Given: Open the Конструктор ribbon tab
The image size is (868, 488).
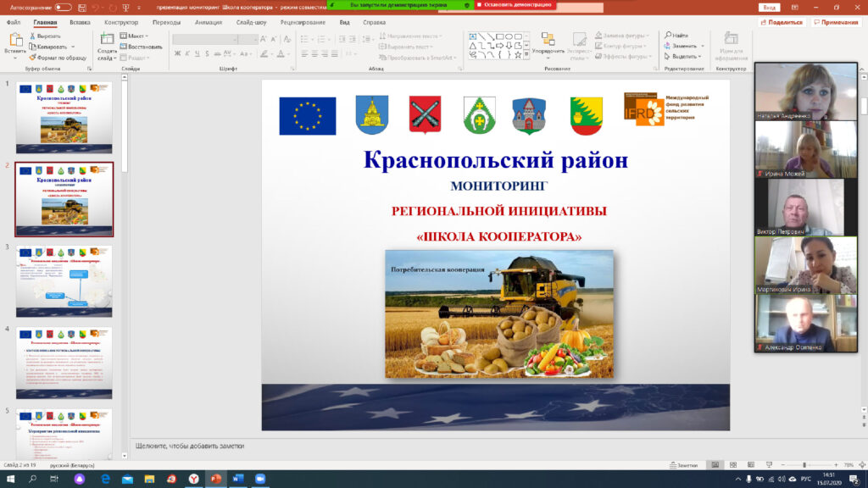Looking at the screenshot, I should point(121,22).
